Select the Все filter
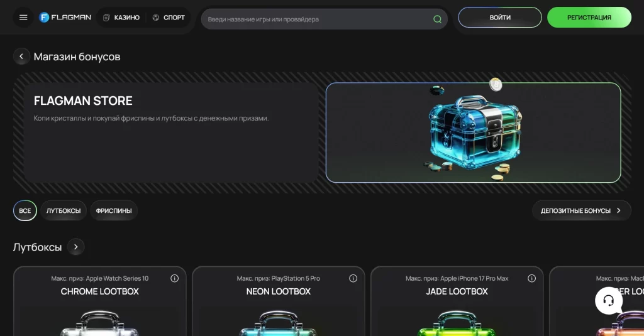 [25, 210]
